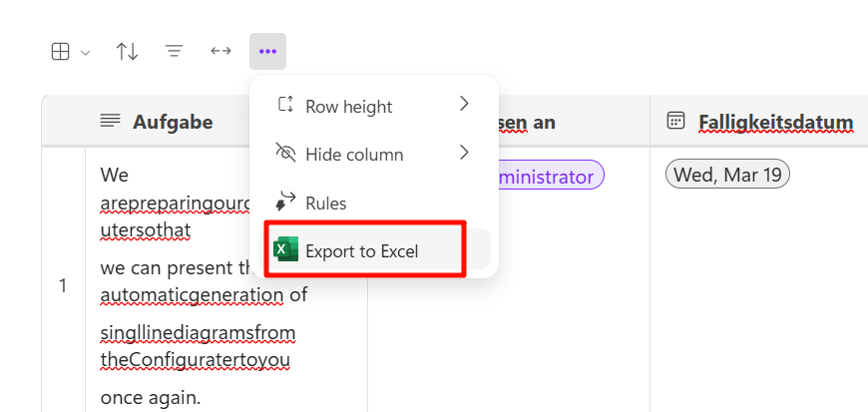Screen dimensions: 868x412
Task: Select the Falligkeitsdatum column header
Action: pos(775,122)
